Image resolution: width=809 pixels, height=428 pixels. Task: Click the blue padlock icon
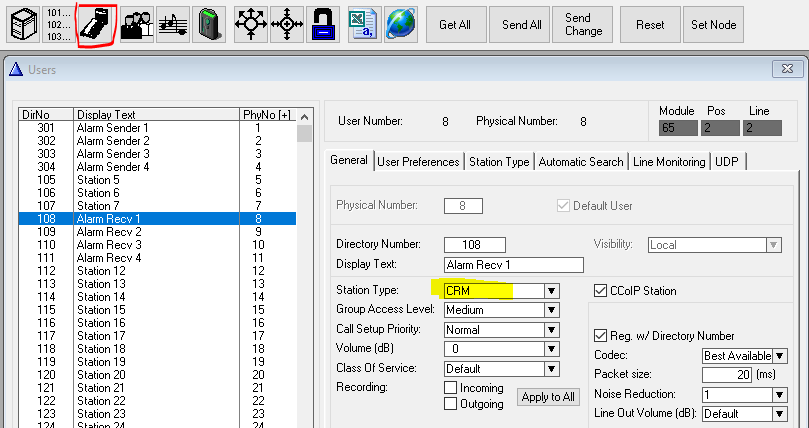tap(325, 24)
